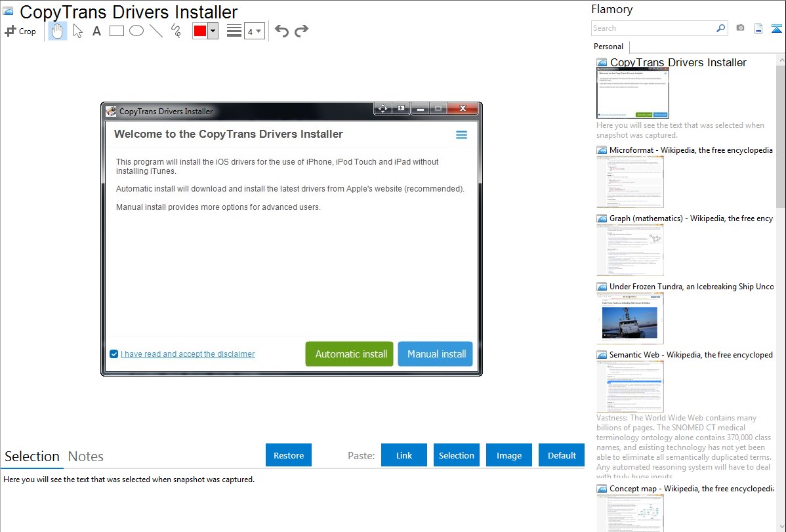Paste as Link
Image resolution: width=786 pixels, height=532 pixels.
(x=404, y=455)
